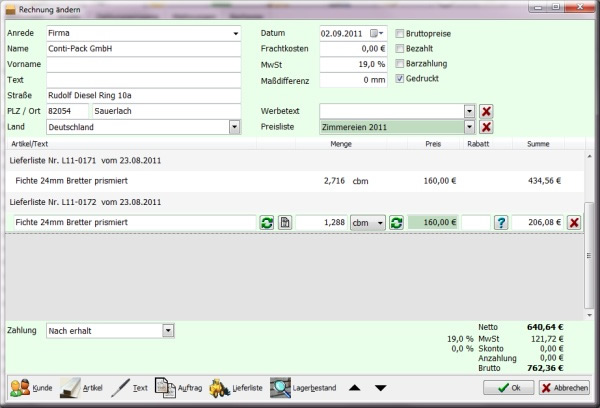600x408 pixels.
Task: Edit the Straße field Rudolf Diesel Ring
Action: point(143,96)
